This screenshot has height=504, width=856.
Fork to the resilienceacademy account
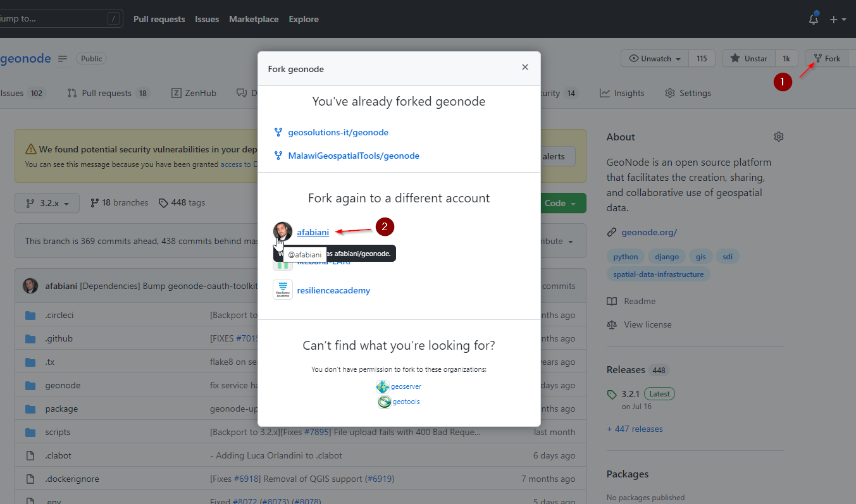pyautogui.click(x=333, y=290)
